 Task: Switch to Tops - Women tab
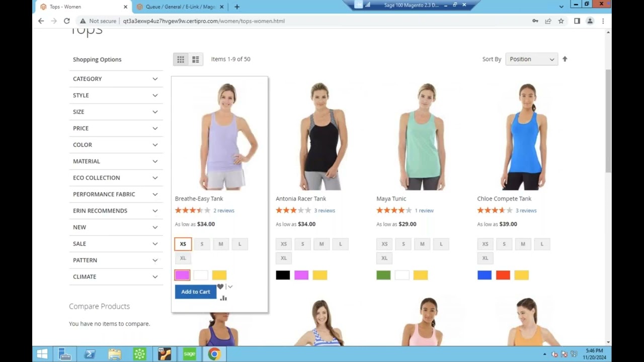84,7
